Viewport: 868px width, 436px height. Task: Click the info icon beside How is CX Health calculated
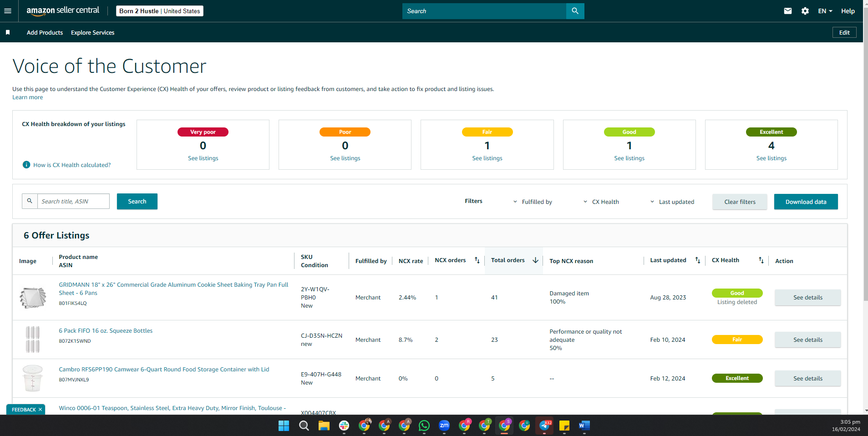(26, 165)
